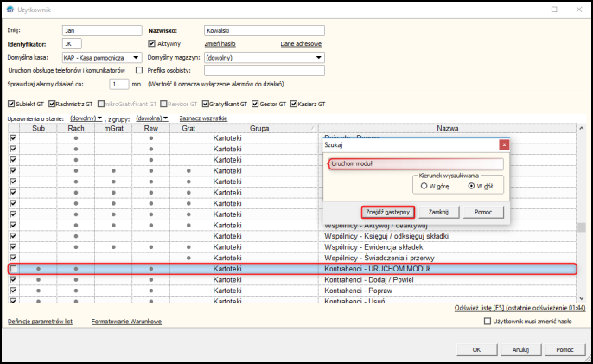Enable checkbox for Kontrahenci - URUCHOM MODUŁ row
The image size is (593, 364).
click(13, 271)
